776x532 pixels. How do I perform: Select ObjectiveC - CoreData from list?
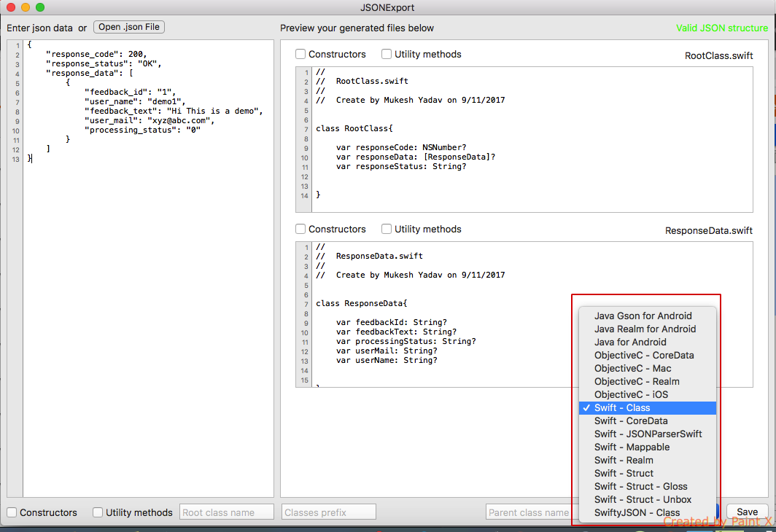(x=644, y=356)
